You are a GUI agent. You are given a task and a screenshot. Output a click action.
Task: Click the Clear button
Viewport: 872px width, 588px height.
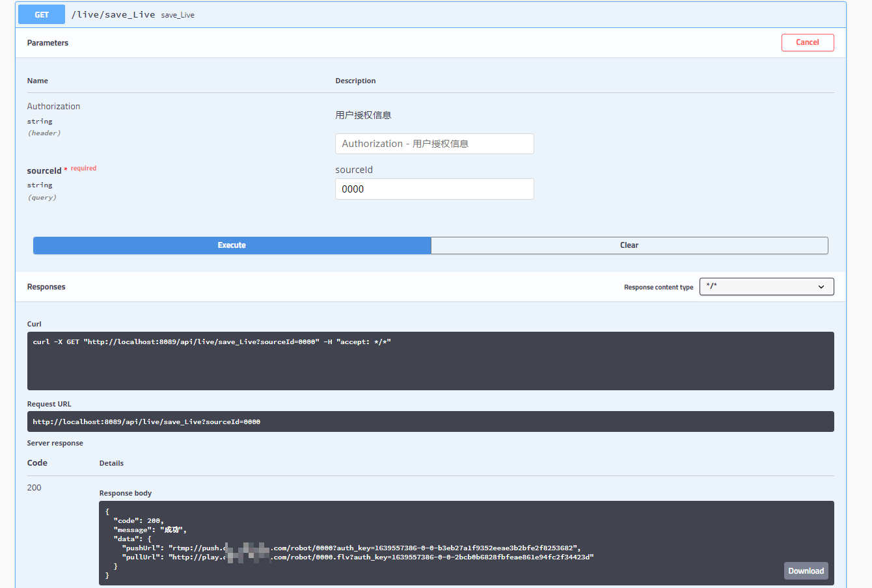[629, 245]
